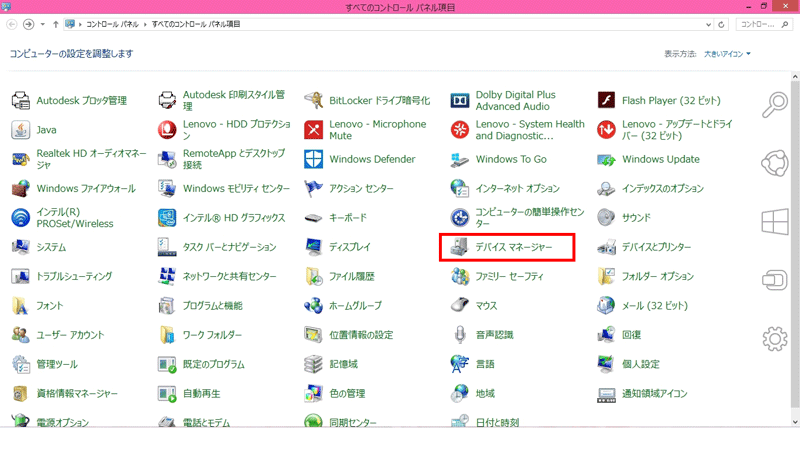The image size is (800, 450).
Task: Open ファミリー セーフティ link
Action: [x=509, y=277]
